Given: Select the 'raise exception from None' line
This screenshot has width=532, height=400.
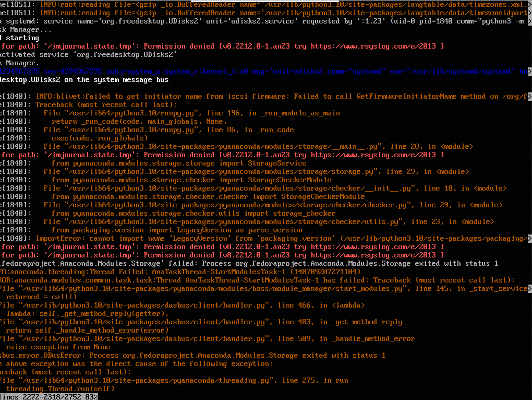Looking at the screenshot, I should click(x=58, y=347).
